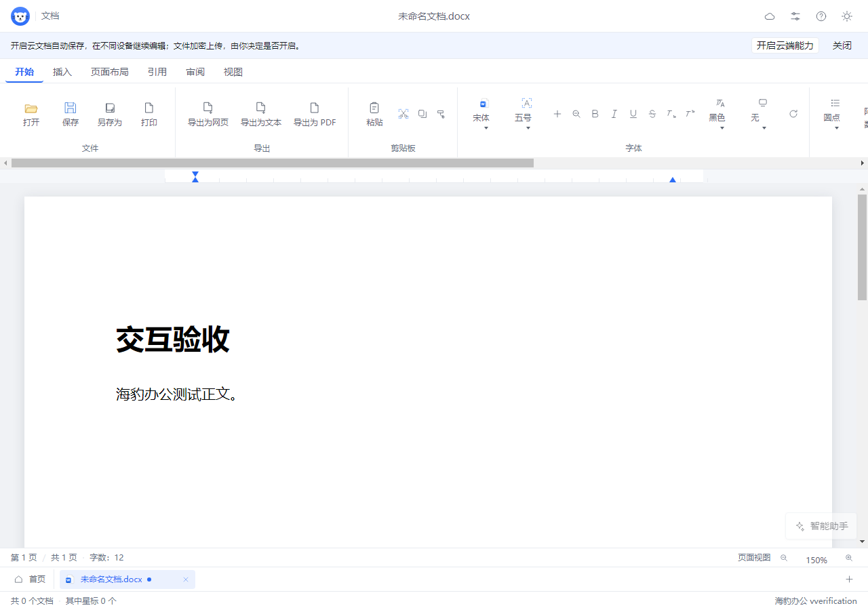Toggle strikethrough formatting (S)
Image resolution: width=868 pixels, height=610 pixels.
(652, 114)
